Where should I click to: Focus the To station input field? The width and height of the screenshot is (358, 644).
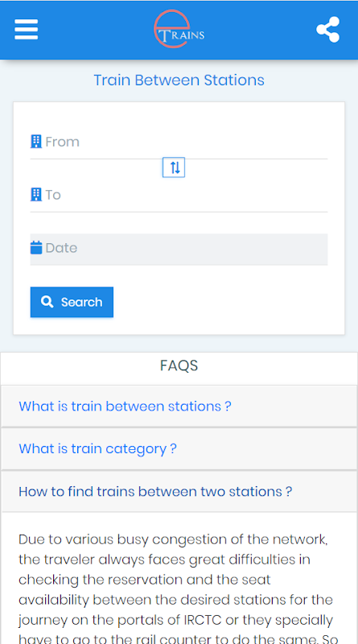(x=179, y=195)
